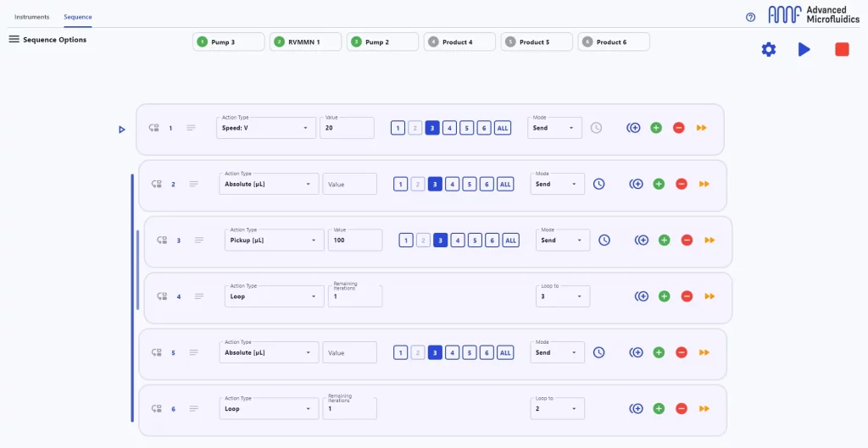Run the sequence with the play button
Image resolution: width=868 pixels, height=448 pixels.
pyautogui.click(x=804, y=49)
